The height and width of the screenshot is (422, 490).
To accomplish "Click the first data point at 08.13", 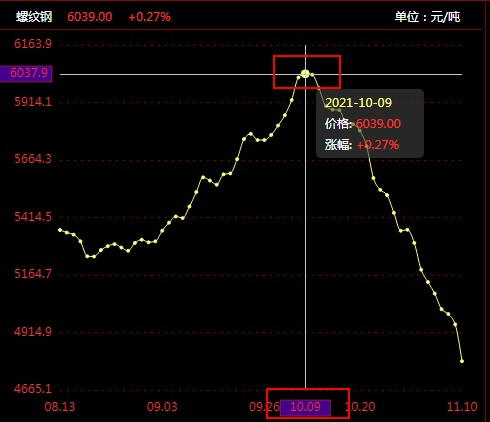I will (x=60, y=230).
